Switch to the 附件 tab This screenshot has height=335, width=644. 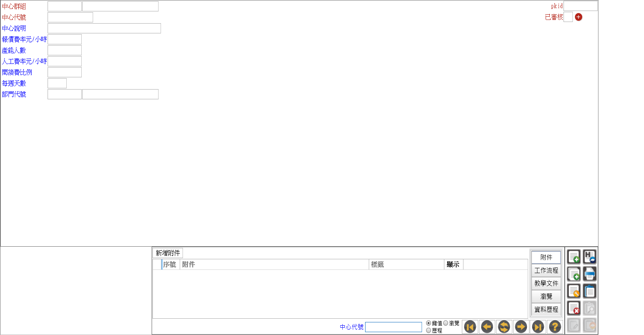pyautogui.click(x=546, y=257)
